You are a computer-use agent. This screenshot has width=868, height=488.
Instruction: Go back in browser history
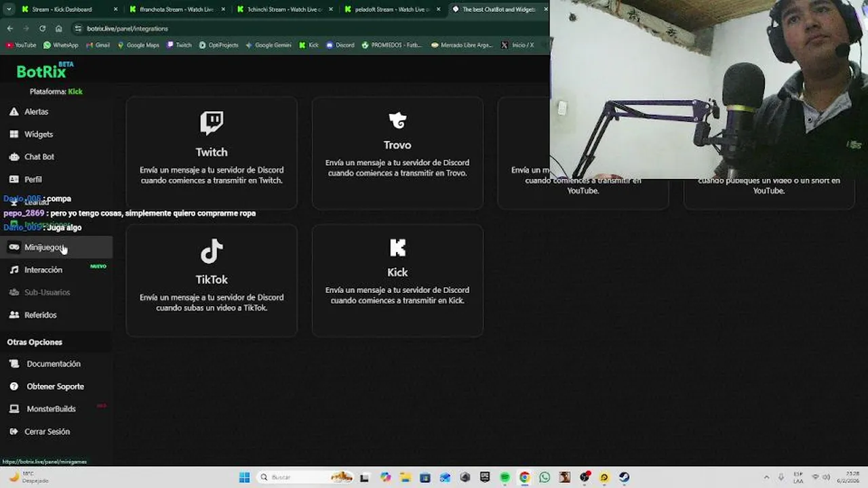(9, 28)
